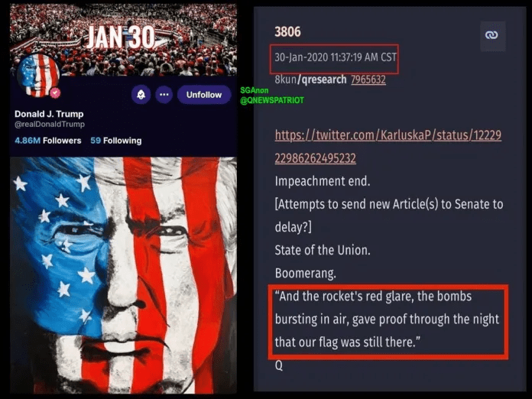Click the Unfollow button
The height and width of the screenshot is (399, 532).
click(204, 95)
